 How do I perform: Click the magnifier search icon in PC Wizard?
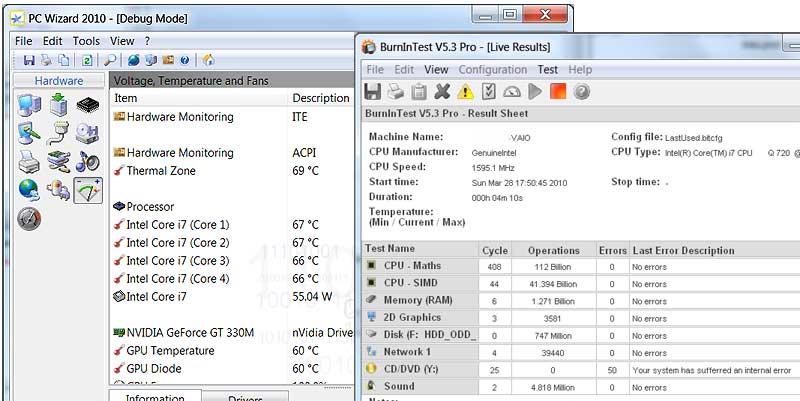[110, 60]
